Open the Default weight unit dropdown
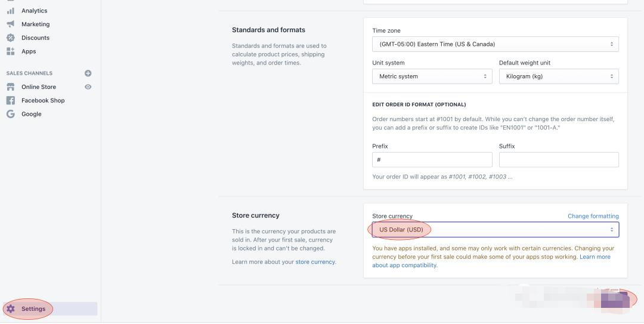644x324 pixels. click(558, 76)
